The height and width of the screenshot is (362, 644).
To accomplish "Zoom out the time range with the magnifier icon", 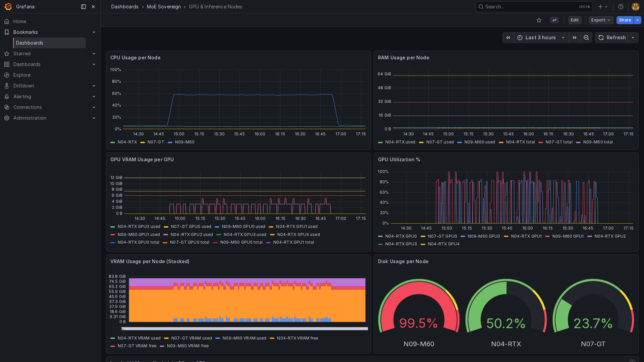I will pyautogui.click(x=586, y=38).
